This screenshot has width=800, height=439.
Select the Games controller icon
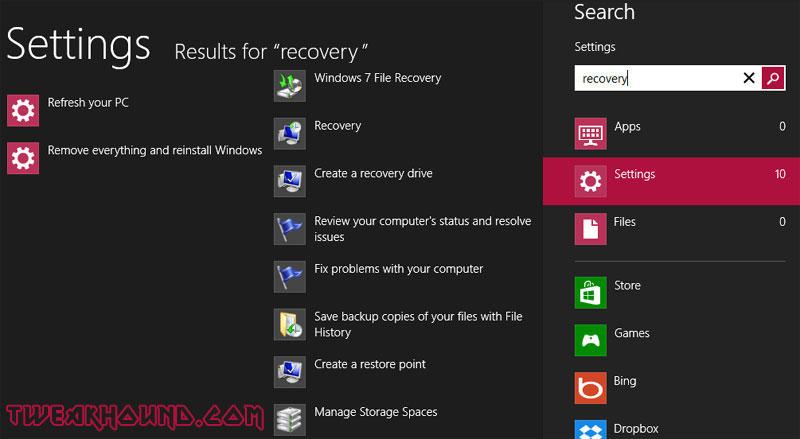coord(590,340)
